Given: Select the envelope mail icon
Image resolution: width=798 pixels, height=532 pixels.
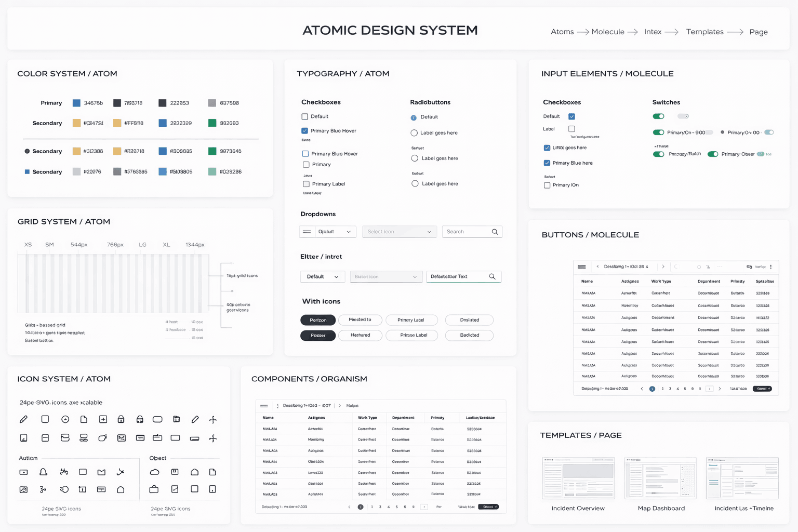Looking at the screenshot, I should (x=101, y=472).
